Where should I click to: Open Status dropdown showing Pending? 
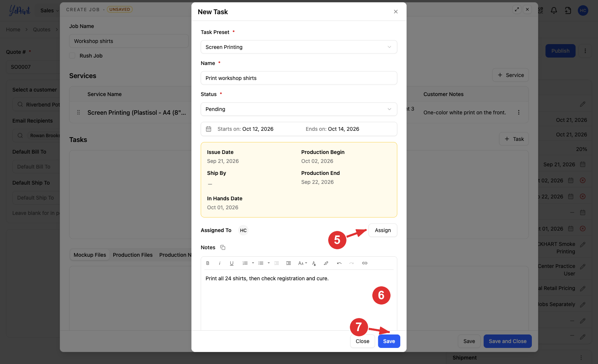pos(299,109)
